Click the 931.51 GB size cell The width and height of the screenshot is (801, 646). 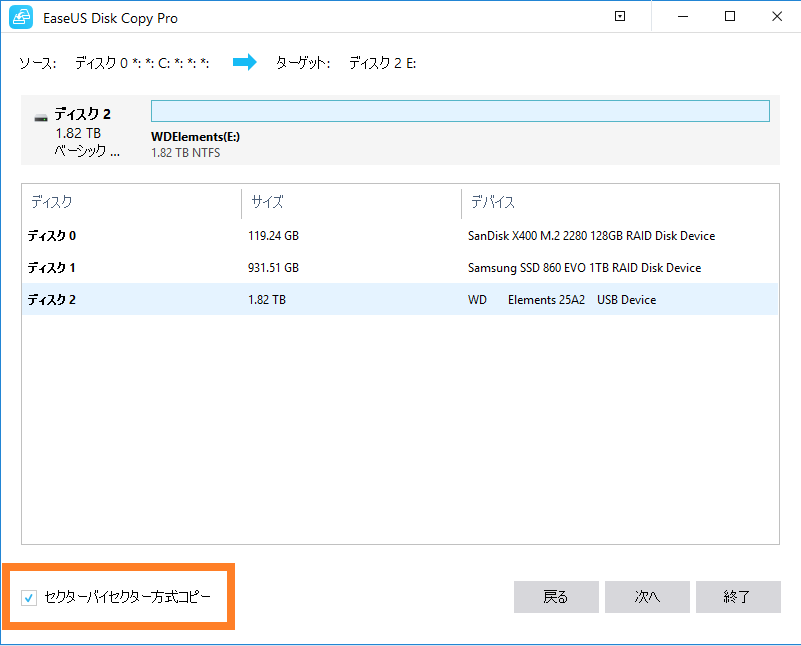click(273, 268)
